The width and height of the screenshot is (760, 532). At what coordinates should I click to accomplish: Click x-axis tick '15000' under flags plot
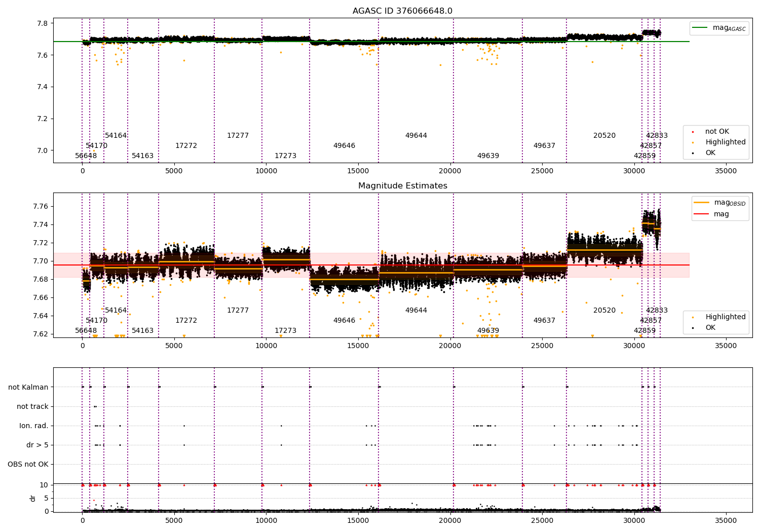click(358, 520)
